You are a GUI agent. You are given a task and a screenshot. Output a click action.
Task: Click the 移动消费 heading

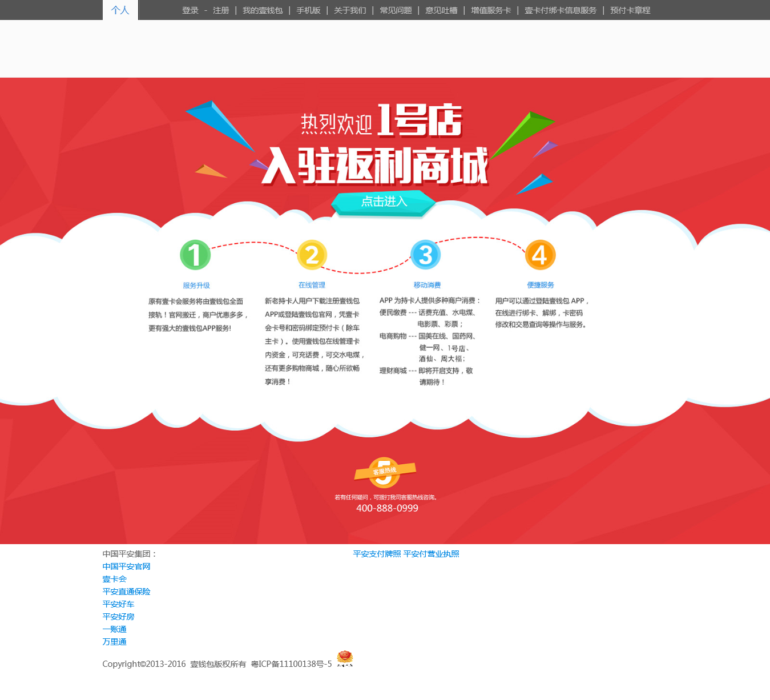pyautogui.click(x=427, y=285)
